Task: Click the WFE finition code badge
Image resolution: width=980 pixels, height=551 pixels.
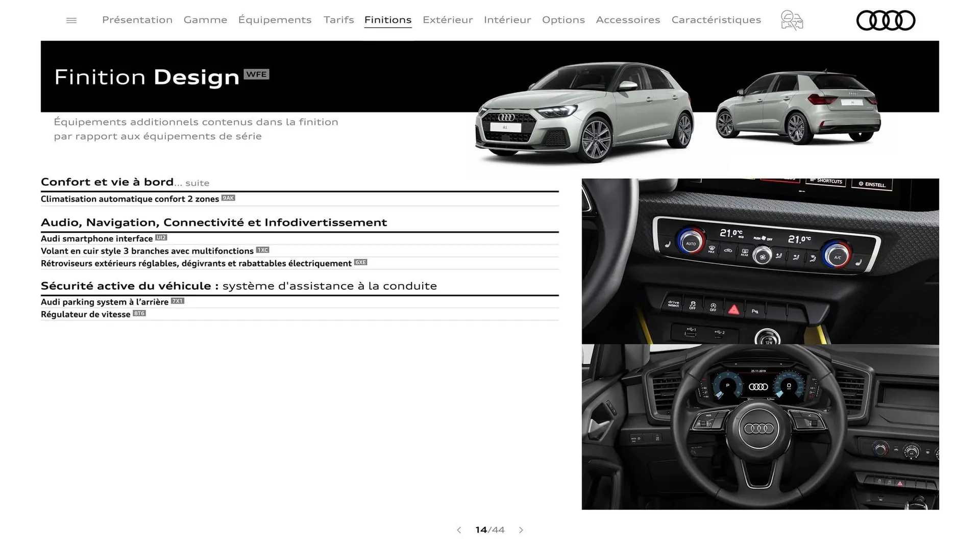Action: click(257, 74)
